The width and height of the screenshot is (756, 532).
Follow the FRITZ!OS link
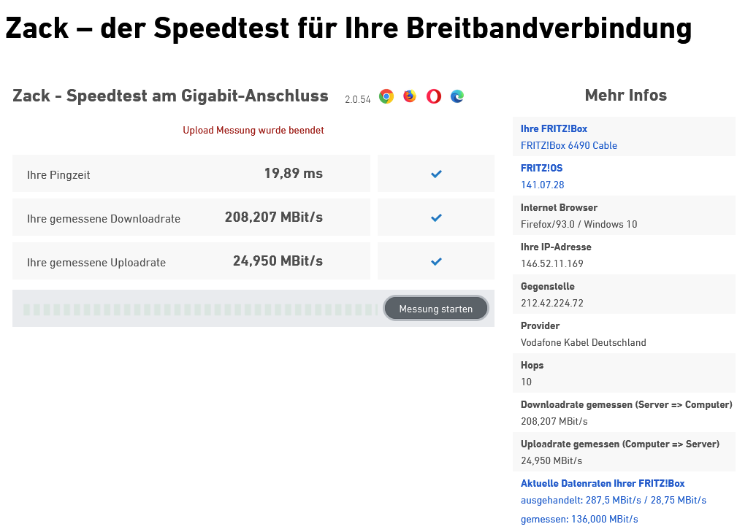click(x=541, y=168)
